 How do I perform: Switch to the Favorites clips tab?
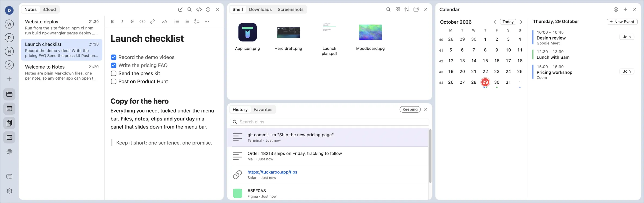263,109
